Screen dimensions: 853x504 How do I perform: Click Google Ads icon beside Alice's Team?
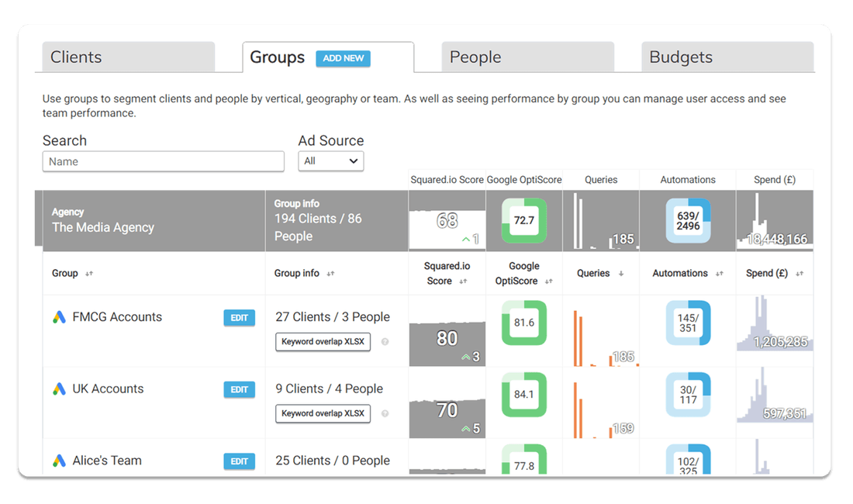[x=59, y=461]
